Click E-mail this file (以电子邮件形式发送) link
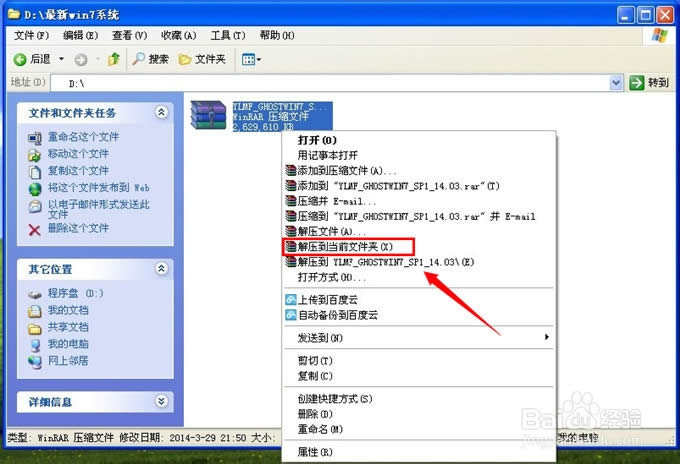This screenshot has width=680, height=464. pyautogui.click(x=98, y=209)
